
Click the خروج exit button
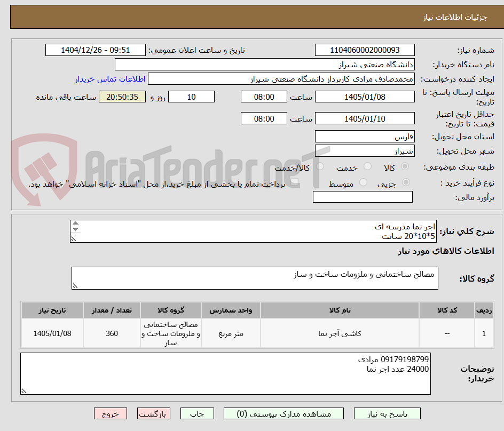110,413
